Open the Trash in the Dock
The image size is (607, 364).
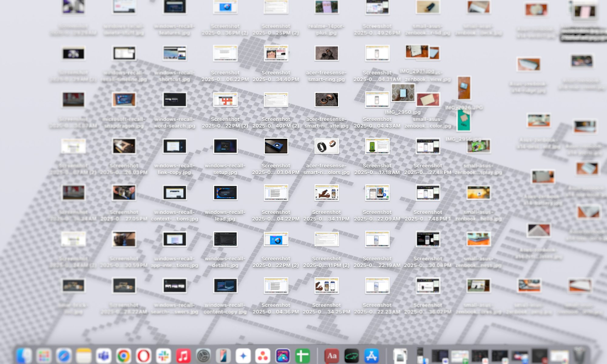point(579,355)
